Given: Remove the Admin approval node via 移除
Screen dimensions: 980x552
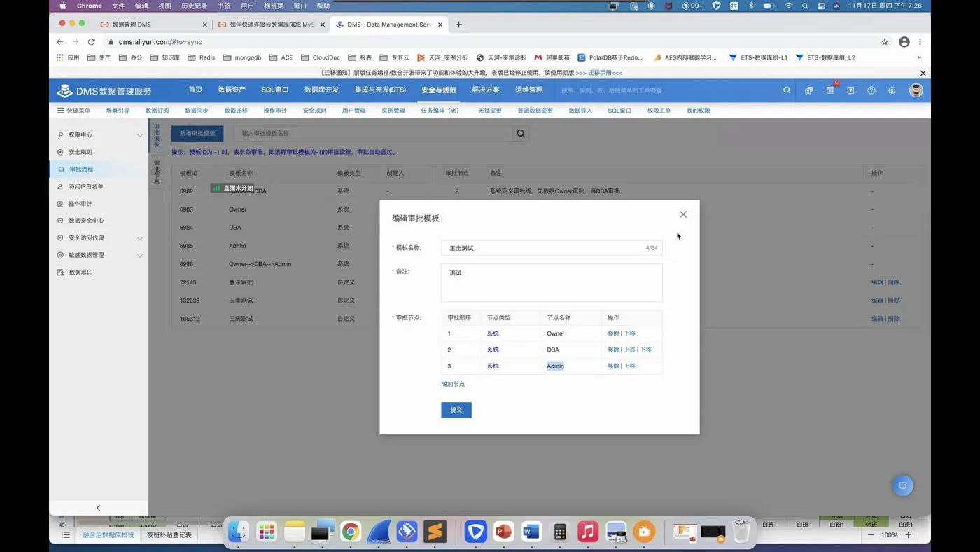Looking at the screenshot, I should coord(613,366).
